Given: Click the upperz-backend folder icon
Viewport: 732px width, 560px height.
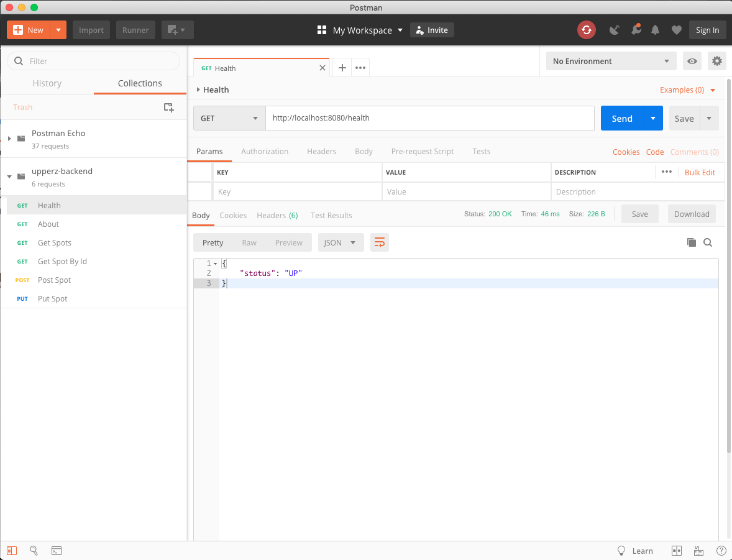Looking at the screenshot, I should [21, 177].
